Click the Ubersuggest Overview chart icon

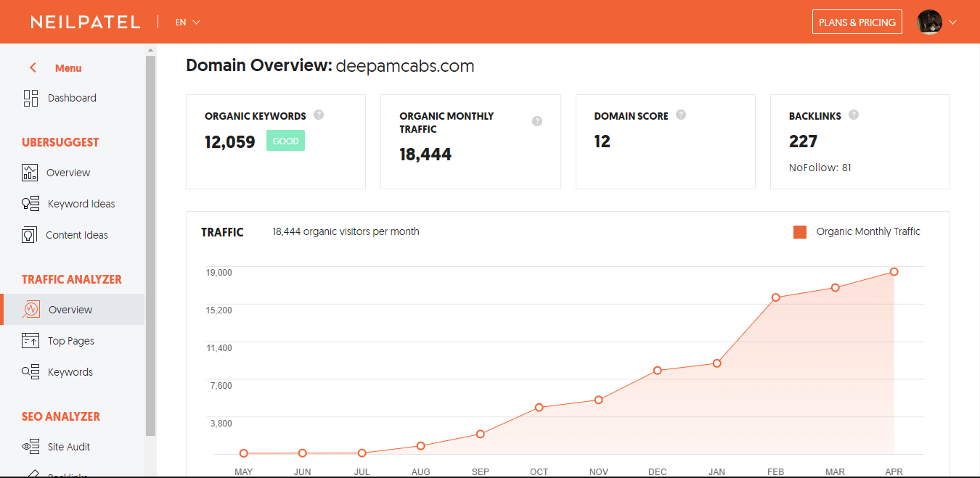click(x=30, y=173)
